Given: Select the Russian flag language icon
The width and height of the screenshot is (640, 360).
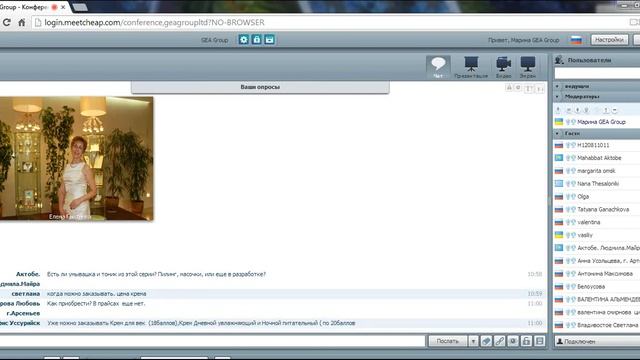Looking at the screenshot, I should (x=576, y=40).
